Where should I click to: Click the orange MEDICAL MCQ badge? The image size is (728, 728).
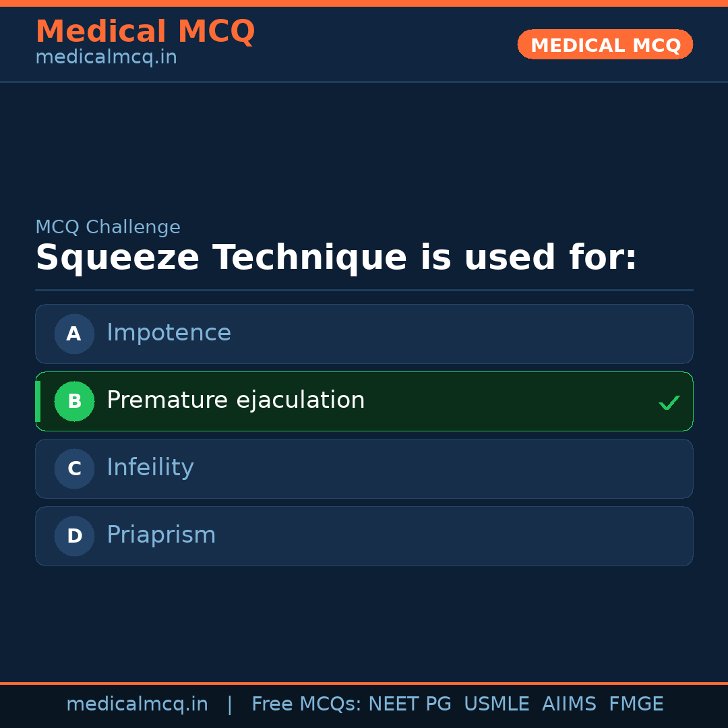coord(605,44)
